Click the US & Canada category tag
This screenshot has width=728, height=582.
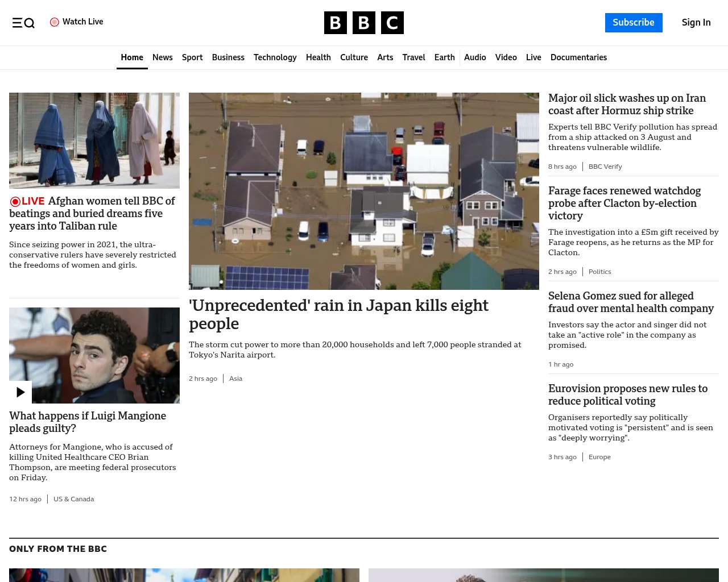74,499
